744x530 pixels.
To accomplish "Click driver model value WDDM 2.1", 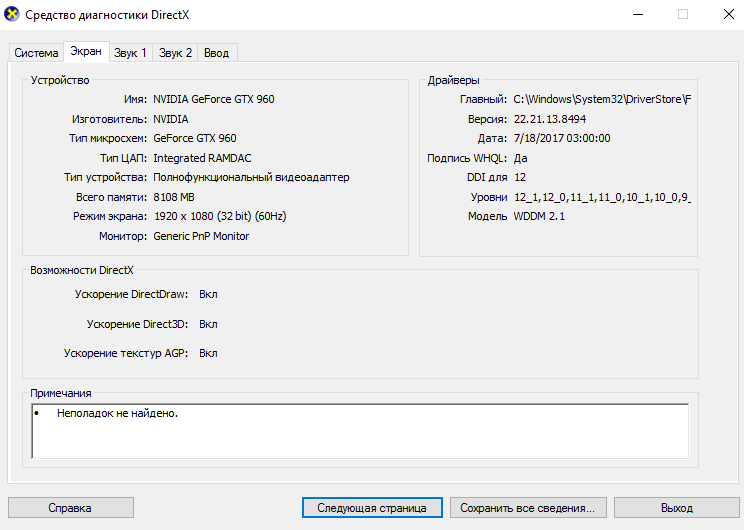I will click(x=539, y=216).
